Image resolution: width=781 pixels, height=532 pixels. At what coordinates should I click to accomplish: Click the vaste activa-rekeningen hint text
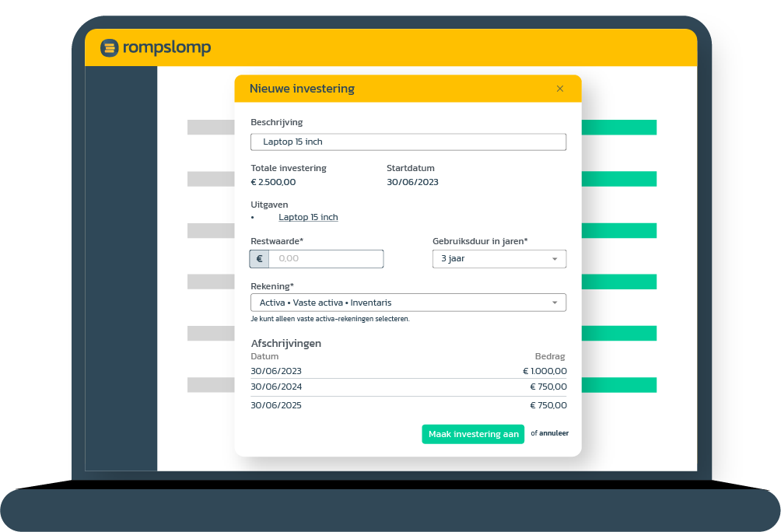point(331,319)
